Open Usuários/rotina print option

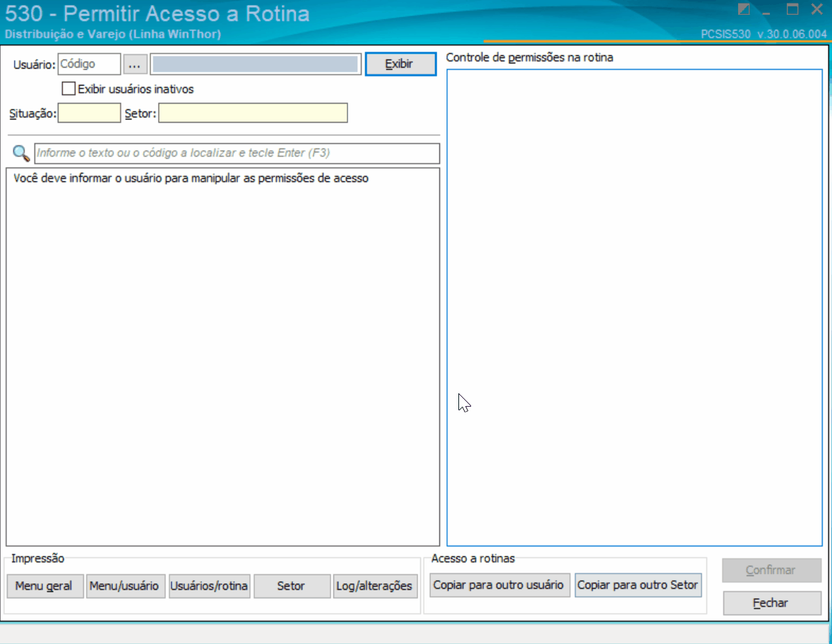209,586
